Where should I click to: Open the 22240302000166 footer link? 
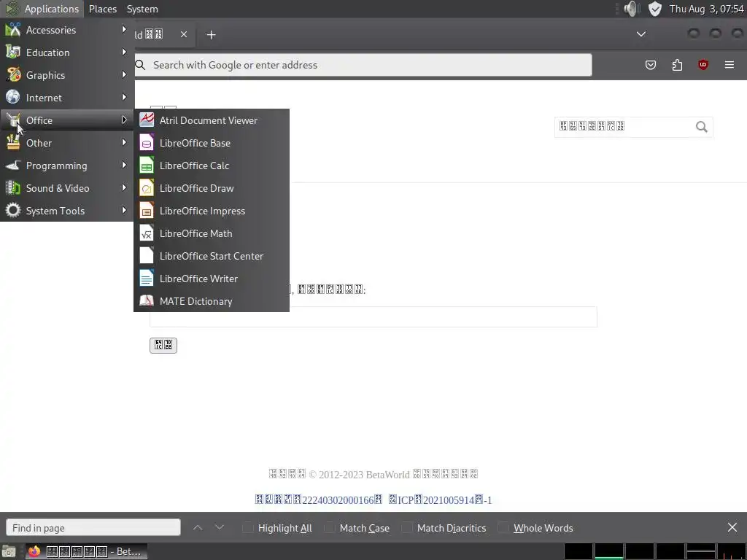tap(319, 500)
